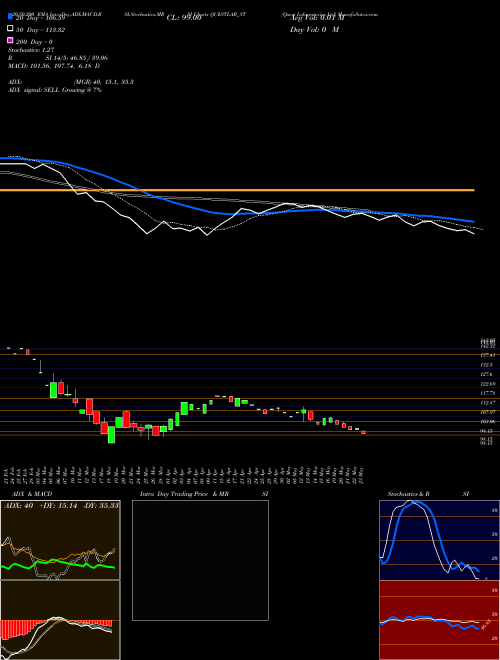The image size is (500, 660).
Task: Select the '200 Day = 0' text
Action: (x=35, y=42)
